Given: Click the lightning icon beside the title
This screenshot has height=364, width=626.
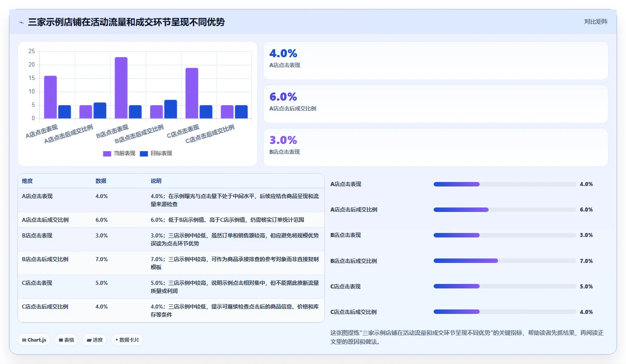Looking at the screenshot, I should (x=21, y=22).
